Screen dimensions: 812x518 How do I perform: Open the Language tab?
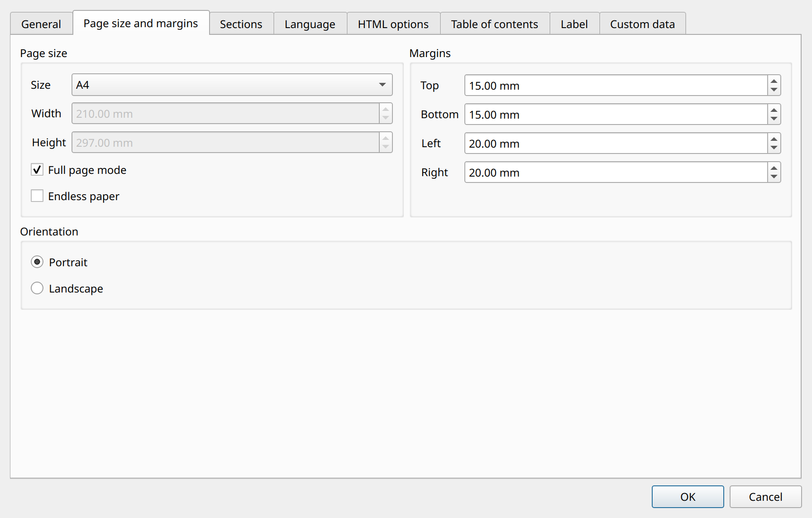point(310,24)
